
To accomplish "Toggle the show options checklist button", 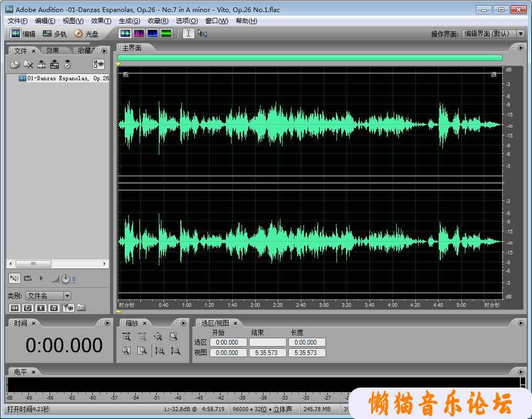I will coord(99,64).
